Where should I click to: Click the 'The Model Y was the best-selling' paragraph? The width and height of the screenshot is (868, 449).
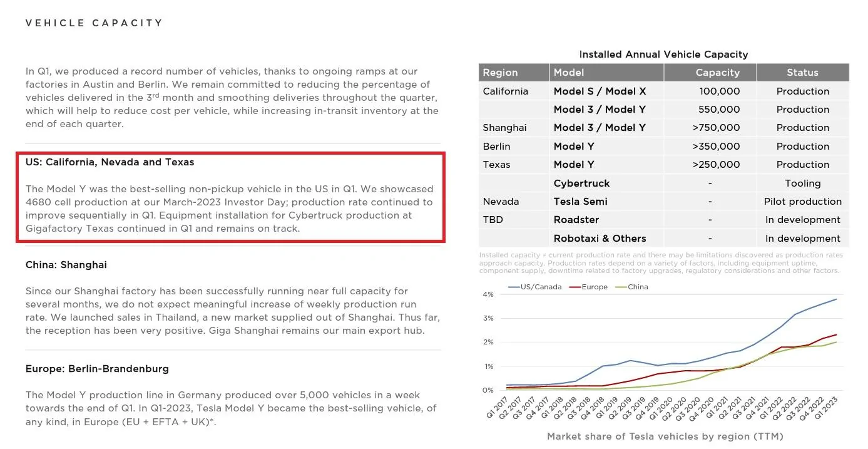pos(229,209)
